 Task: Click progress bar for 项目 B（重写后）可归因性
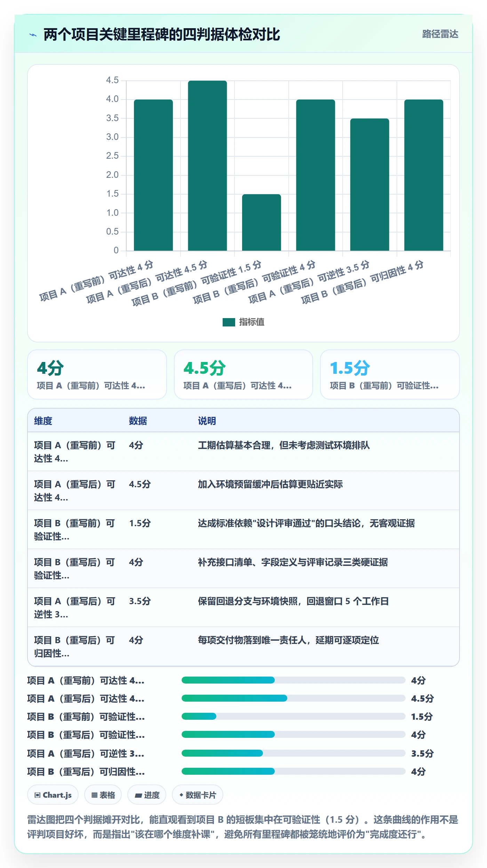tap(294, 771)
